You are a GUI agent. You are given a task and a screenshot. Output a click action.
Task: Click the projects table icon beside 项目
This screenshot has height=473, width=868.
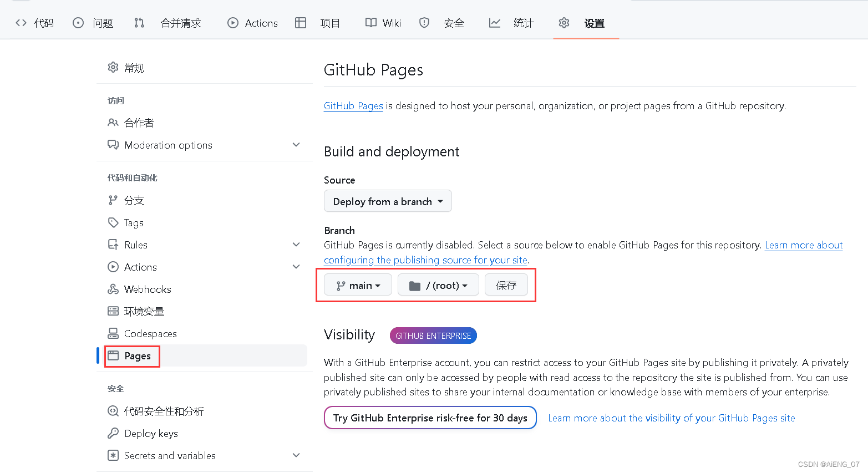pos(301,23)
